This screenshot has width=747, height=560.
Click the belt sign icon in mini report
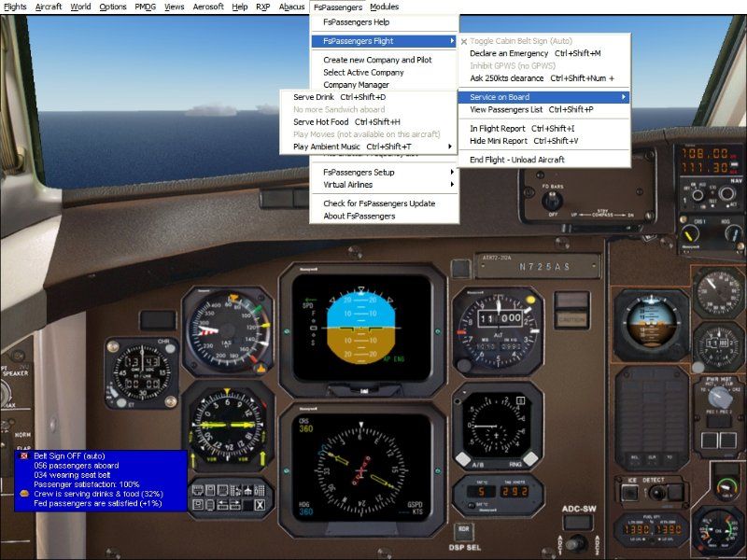pos(24,455)
